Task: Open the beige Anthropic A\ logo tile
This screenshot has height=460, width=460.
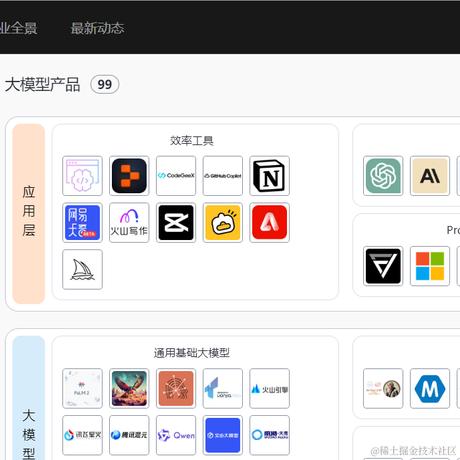Action: 430,176
